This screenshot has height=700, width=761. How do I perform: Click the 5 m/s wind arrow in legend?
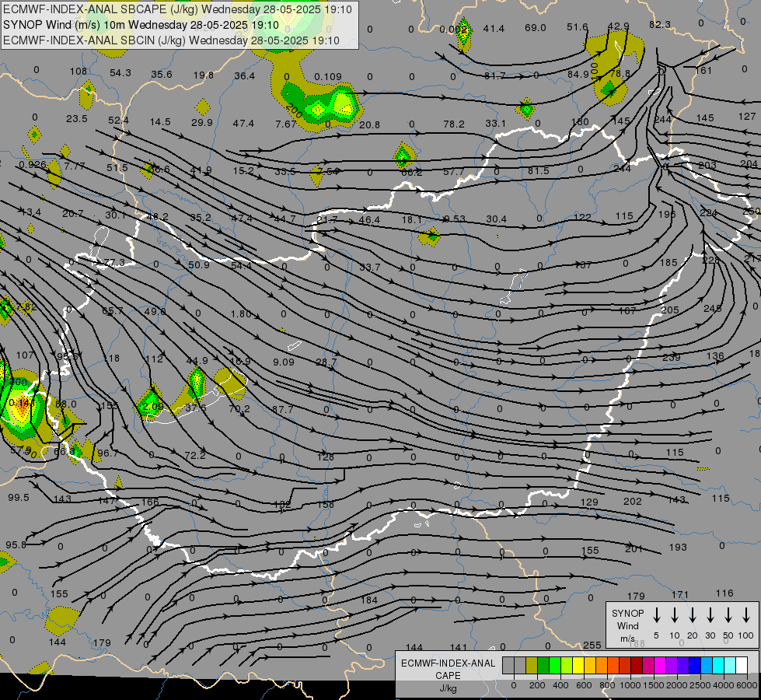657,614
